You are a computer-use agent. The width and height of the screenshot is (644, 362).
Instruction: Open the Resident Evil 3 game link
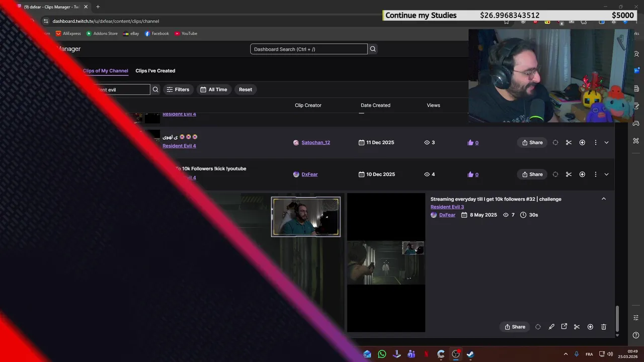point(447,207)
